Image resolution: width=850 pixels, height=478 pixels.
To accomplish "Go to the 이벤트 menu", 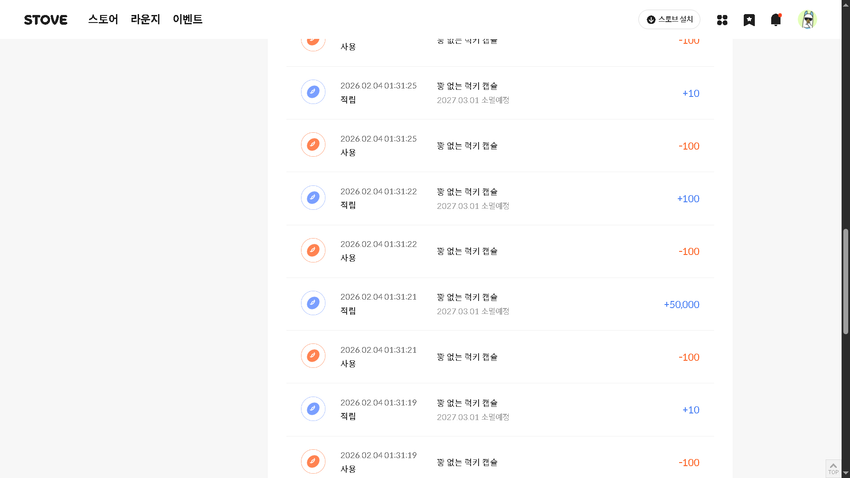I will (x=187, y=20).
